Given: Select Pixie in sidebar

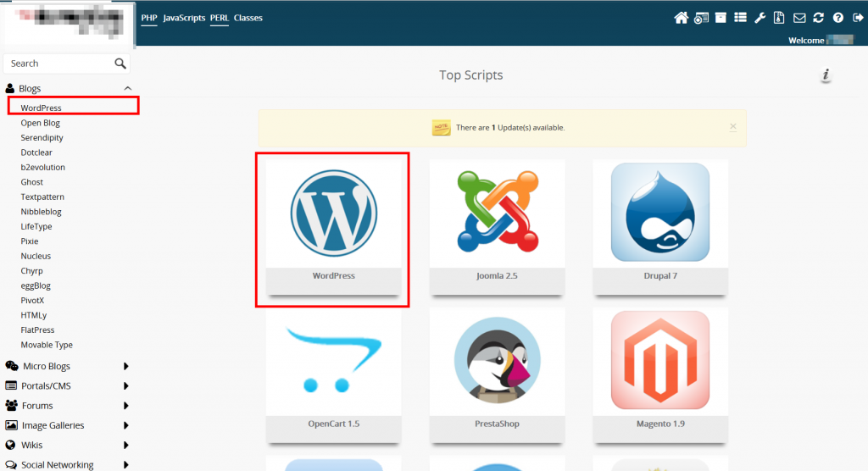Looking at the screenshot, I should click(x=30, y=241).
